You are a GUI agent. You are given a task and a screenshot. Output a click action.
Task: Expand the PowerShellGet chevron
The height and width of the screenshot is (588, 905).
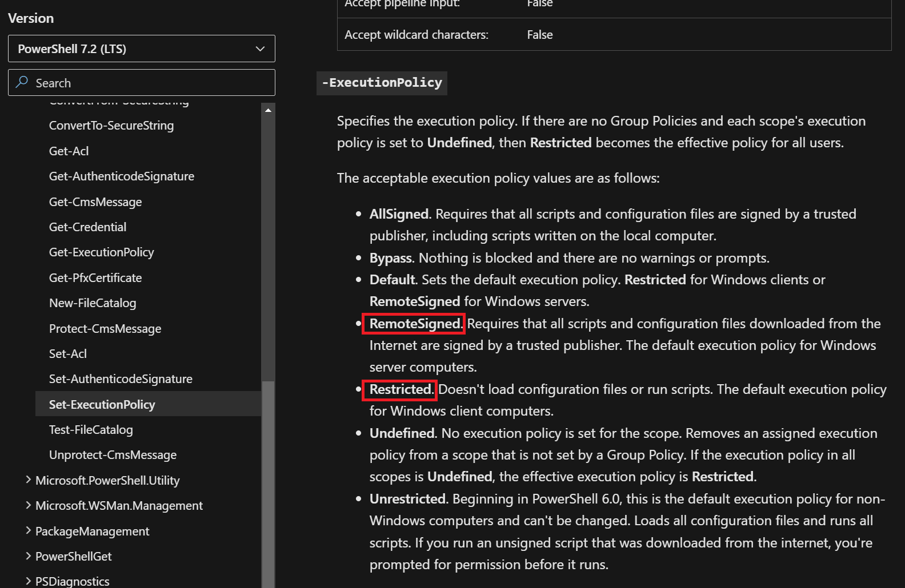[28, 556]
